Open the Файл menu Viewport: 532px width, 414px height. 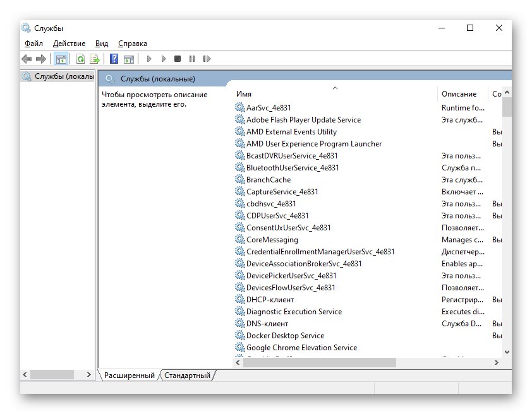point(33,44)
